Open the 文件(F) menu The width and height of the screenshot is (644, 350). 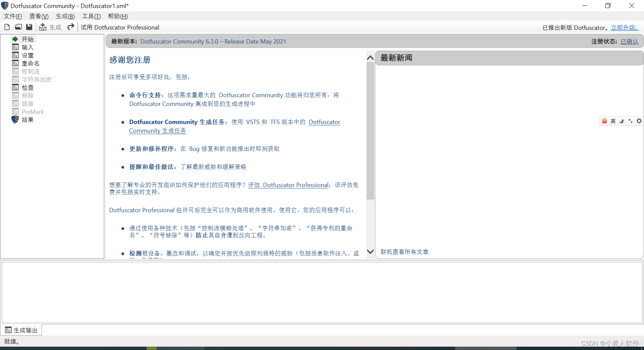[x=13, y=16]
